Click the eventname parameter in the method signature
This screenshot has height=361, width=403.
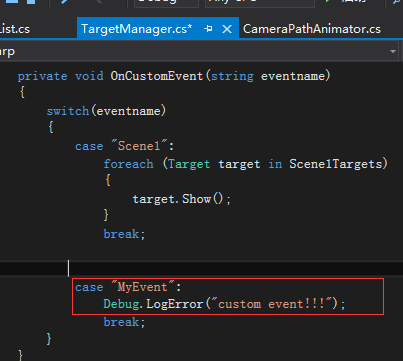293,76
